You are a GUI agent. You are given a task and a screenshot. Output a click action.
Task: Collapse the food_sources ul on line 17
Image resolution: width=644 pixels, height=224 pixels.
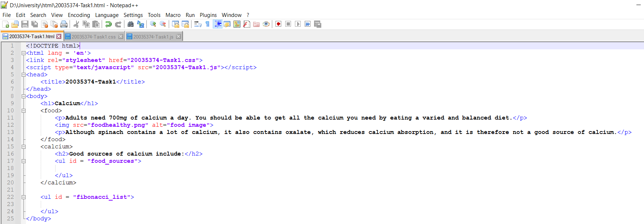(x=23, y=161)
